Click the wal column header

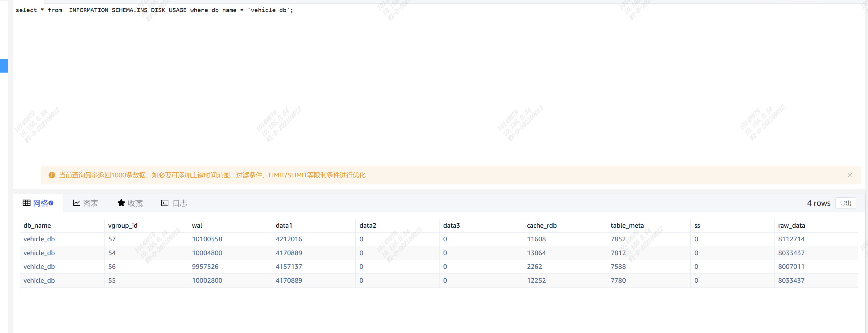click(x=197, y=226)
